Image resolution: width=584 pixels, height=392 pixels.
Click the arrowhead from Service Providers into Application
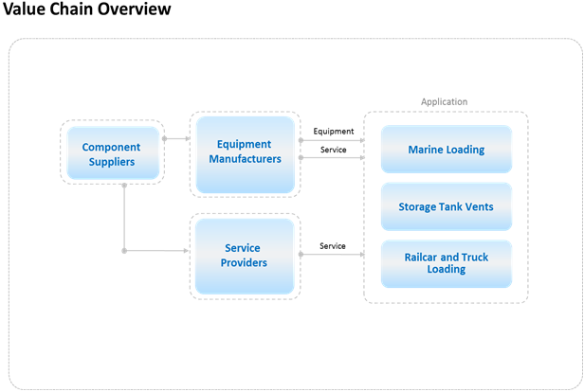(x=360, y=254)
